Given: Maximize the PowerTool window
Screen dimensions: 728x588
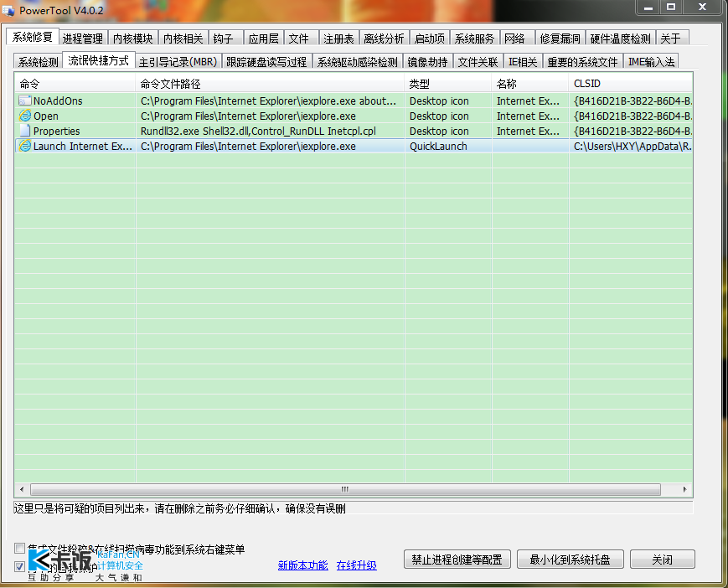Looking at the screenshot, I should (671, 8).
